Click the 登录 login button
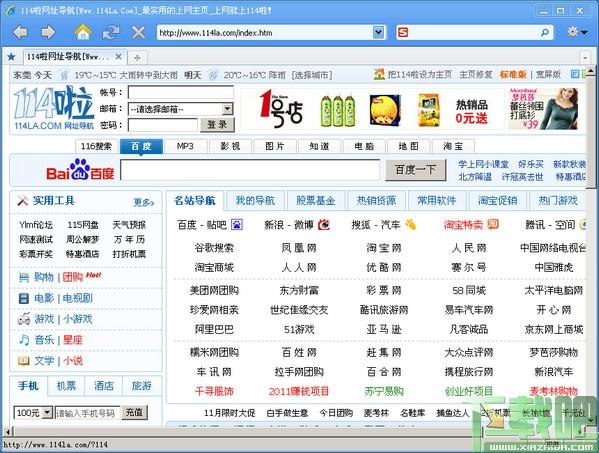 pyautogui.click(x=217, y=125)
